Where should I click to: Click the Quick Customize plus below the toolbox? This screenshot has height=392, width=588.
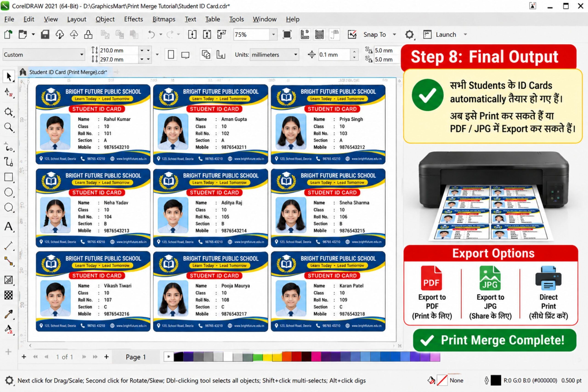[x=8, y=352]
